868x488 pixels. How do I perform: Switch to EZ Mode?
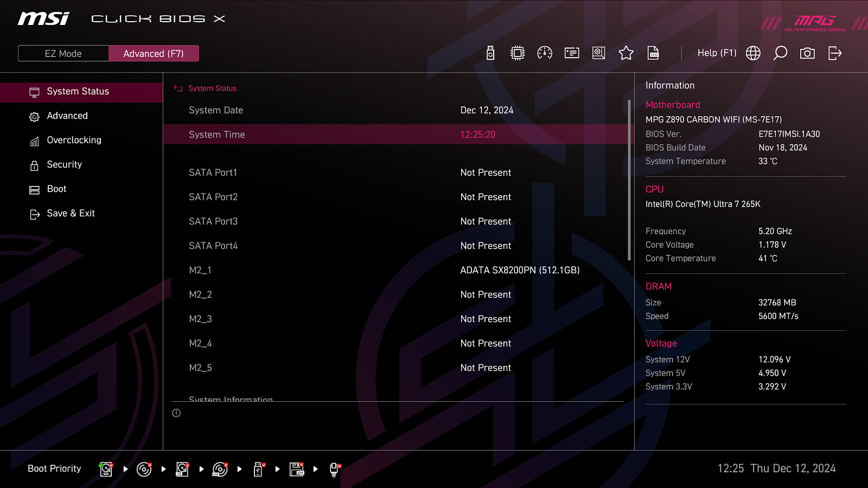pos(63,54)
